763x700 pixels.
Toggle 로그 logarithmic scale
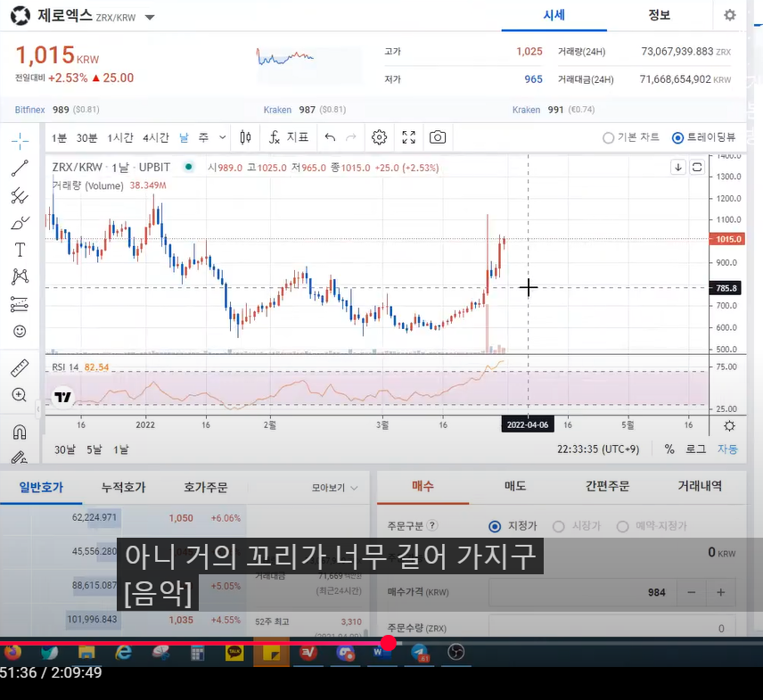(696, 449)
